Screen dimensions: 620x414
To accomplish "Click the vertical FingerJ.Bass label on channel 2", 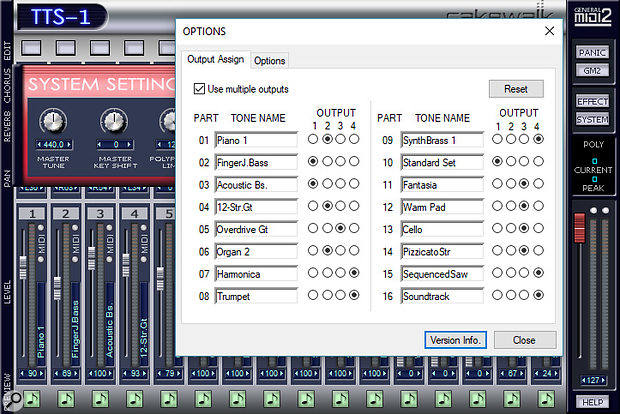I will coord(75,329).
